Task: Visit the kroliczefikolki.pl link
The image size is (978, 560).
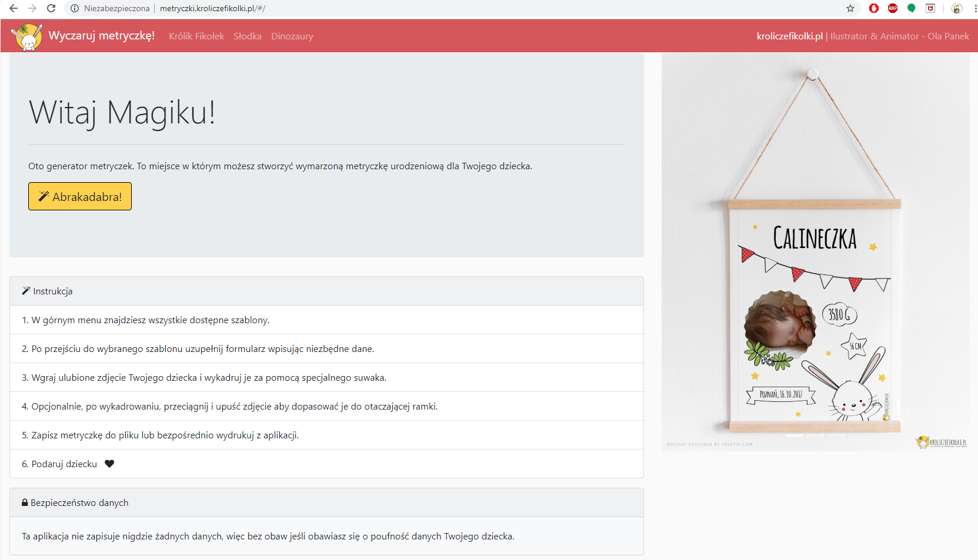Action: tap(789, 36)
